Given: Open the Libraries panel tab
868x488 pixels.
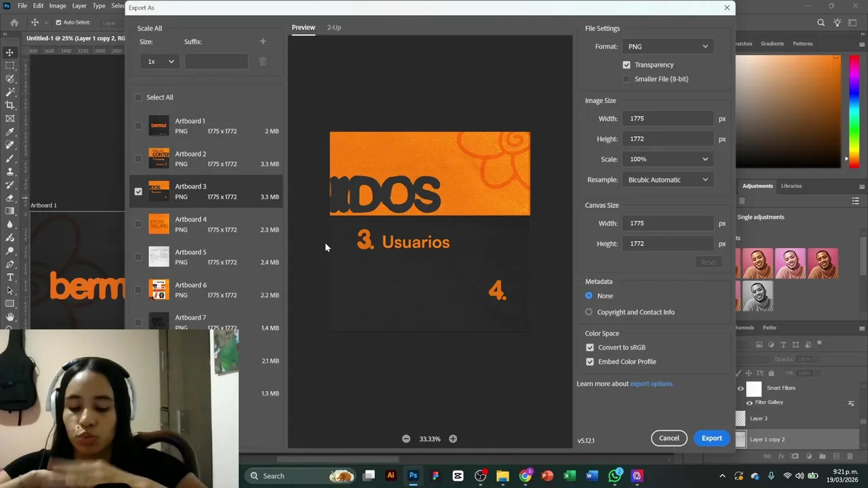Looking at the screenshot, I should 791,186.
